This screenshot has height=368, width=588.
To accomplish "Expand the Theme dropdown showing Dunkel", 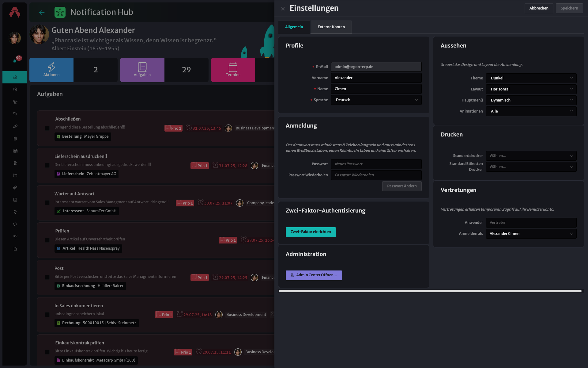I will point(531,78).
